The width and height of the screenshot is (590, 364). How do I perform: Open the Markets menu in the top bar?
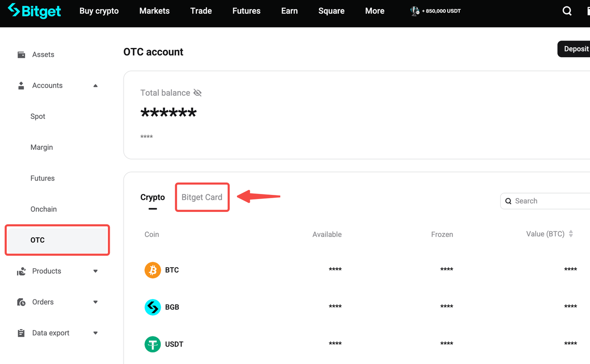[154, 11]
